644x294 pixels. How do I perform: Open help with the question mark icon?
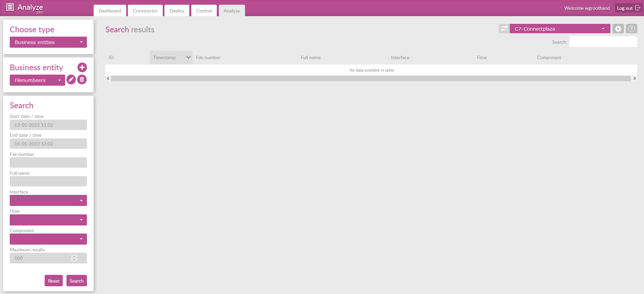click(x=631, y=29)
